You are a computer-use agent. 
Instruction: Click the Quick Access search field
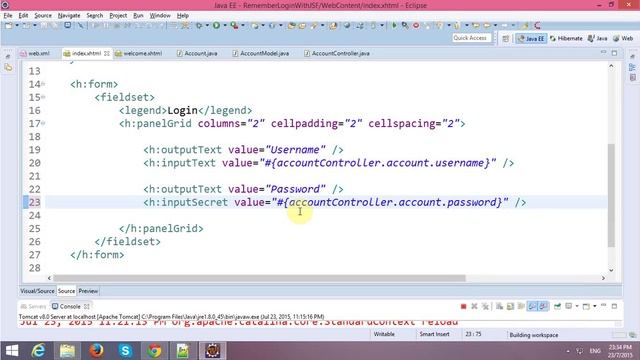[471, 38]
